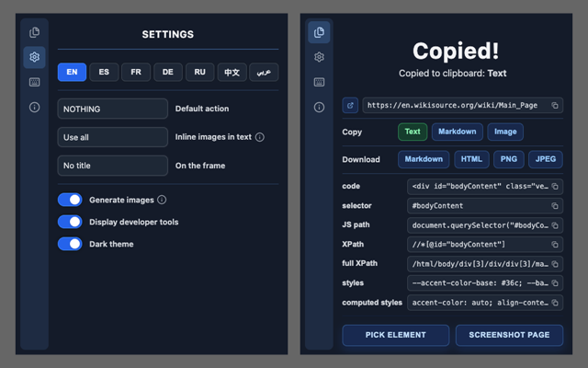Copy the full XPath field value
This screenshot has height=368, width=588.
click(555, 264)
